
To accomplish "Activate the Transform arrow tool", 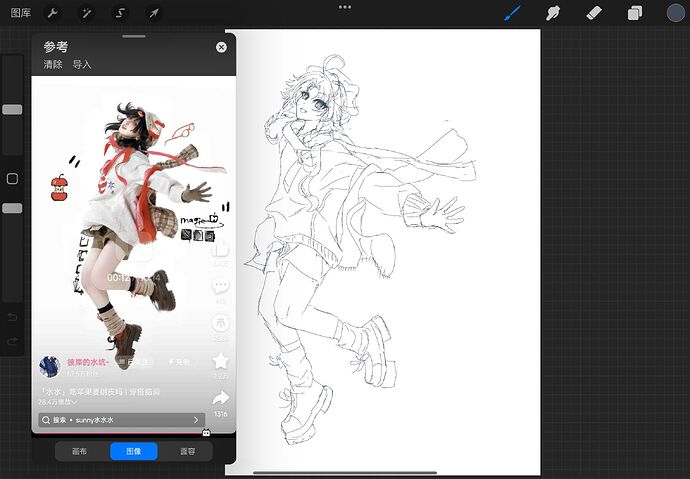I will click(x=154, y=13).
